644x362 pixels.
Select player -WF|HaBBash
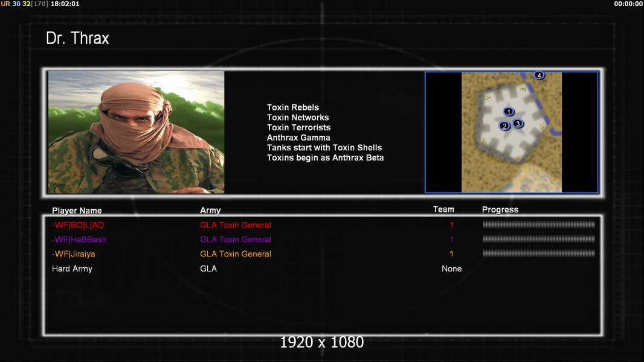point(79,240)
